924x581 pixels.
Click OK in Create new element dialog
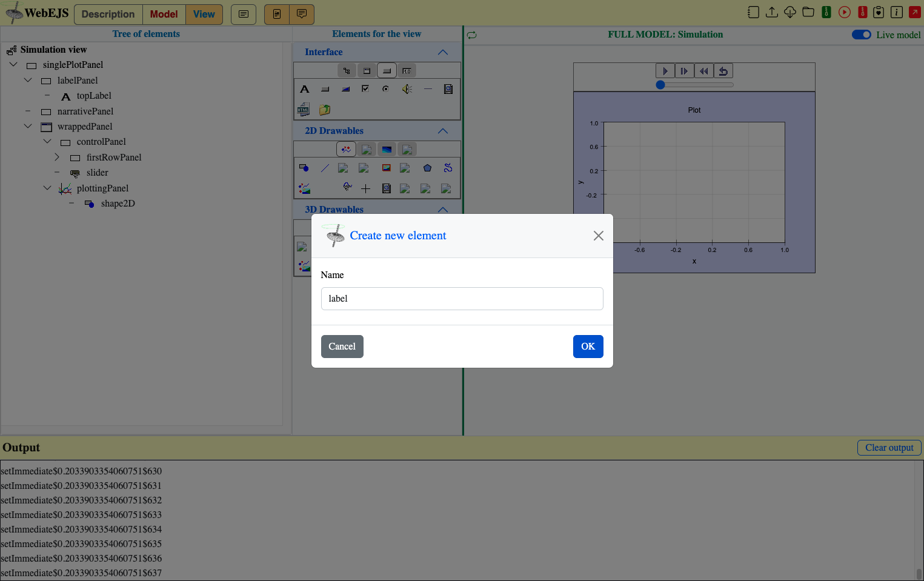[588, 347]
